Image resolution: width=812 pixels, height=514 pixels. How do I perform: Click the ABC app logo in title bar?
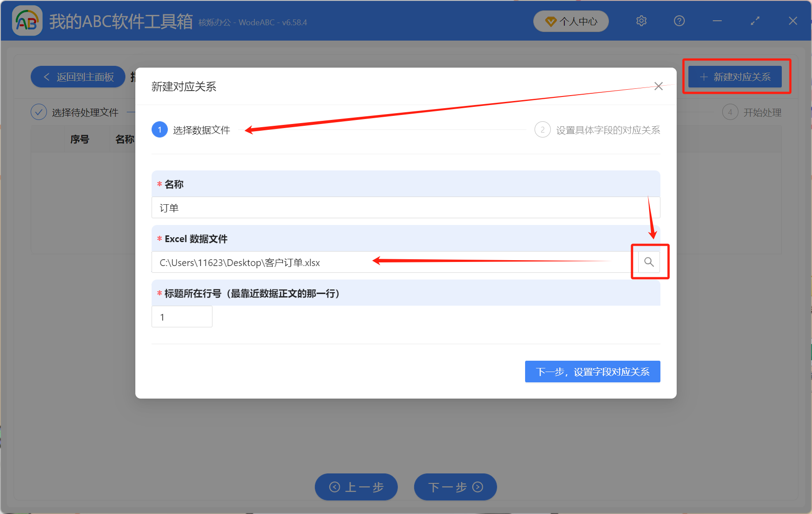coord(27,21)
